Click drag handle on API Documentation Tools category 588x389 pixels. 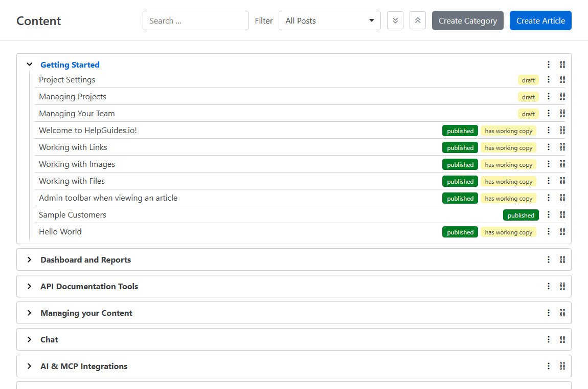pos(562,286)
